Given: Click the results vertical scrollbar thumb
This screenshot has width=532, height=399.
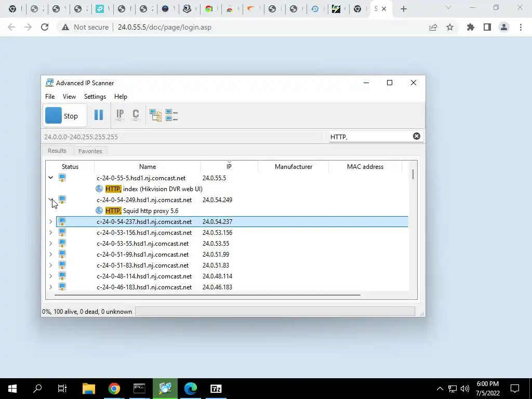Looking at the screenshot, I should (413, 175).
